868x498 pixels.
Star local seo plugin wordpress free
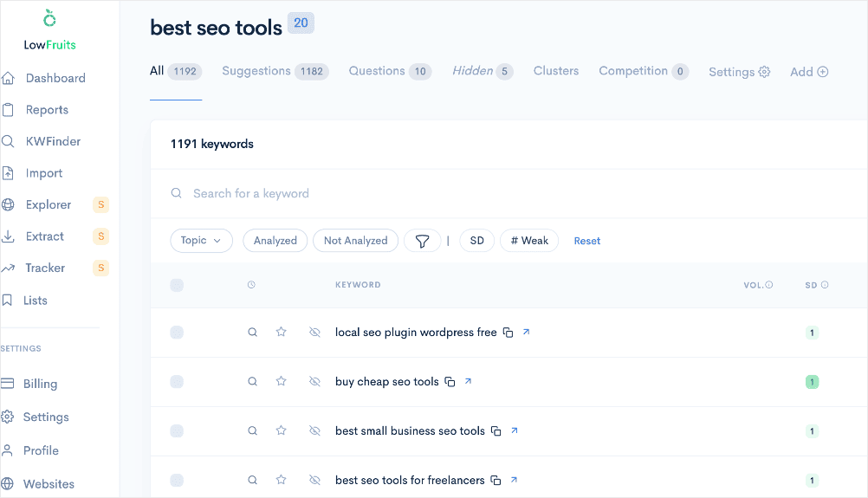pyautogui.click(x=282, y=332)
